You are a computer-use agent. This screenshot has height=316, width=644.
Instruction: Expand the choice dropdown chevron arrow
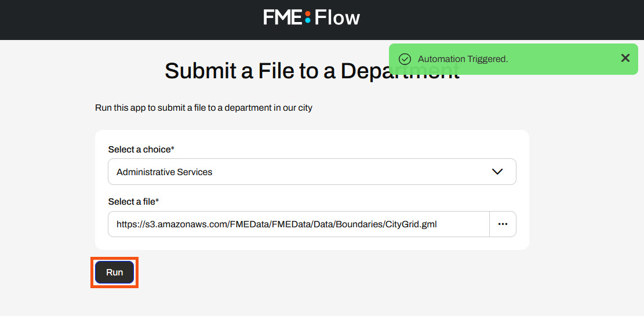point(497,172)
